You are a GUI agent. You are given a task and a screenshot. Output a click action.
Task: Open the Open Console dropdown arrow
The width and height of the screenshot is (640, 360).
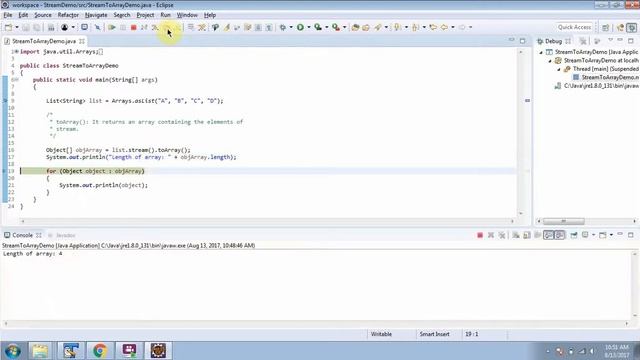(611, 235)
